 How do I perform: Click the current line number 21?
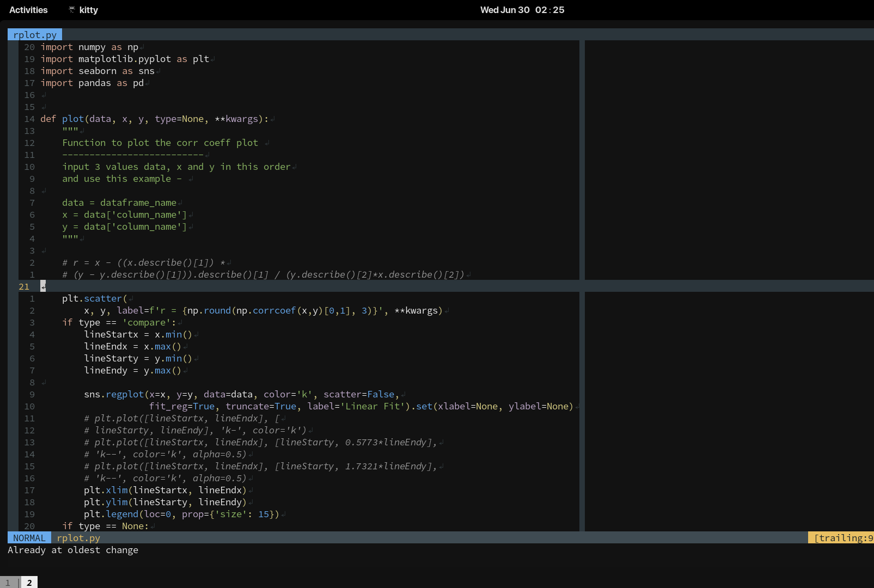[24, 286]
